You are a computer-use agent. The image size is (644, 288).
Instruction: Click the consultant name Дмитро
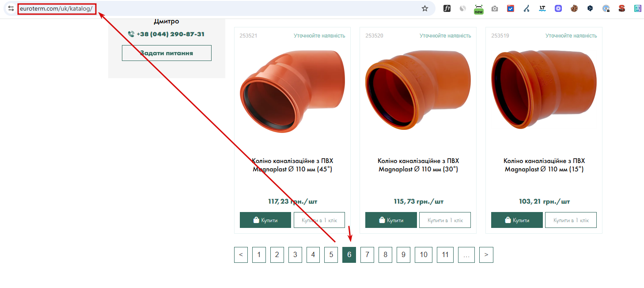click(x=167, y=21)
